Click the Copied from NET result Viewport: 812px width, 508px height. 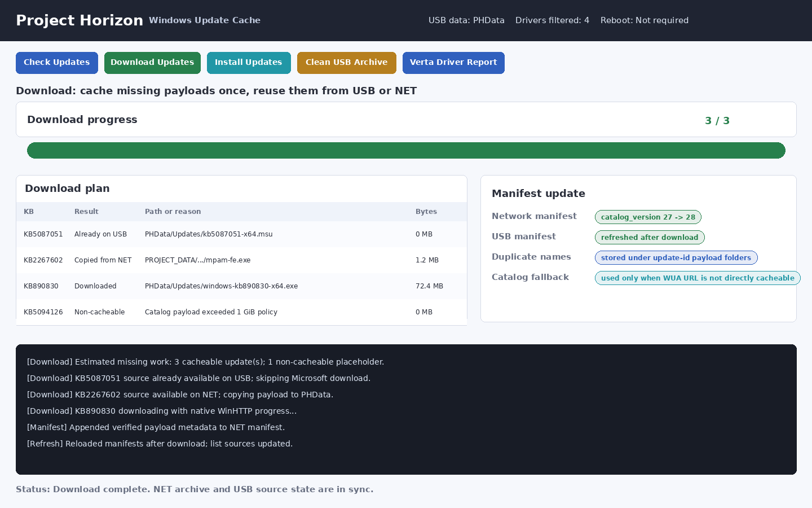tap(103, 260)
